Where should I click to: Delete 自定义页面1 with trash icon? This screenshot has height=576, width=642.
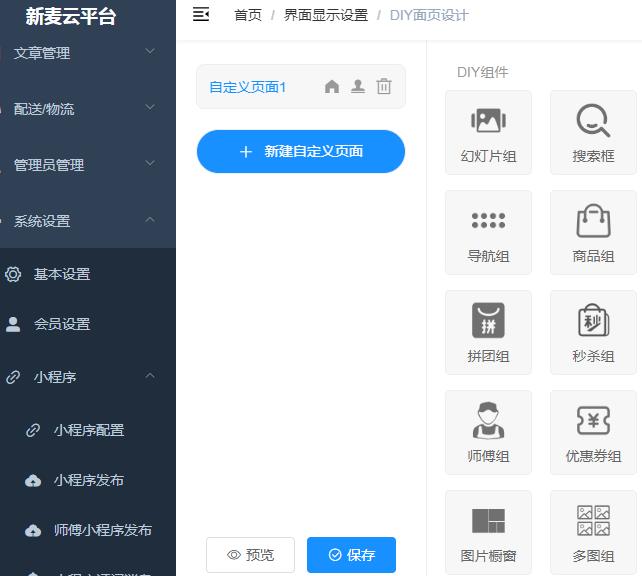(384, 87)
